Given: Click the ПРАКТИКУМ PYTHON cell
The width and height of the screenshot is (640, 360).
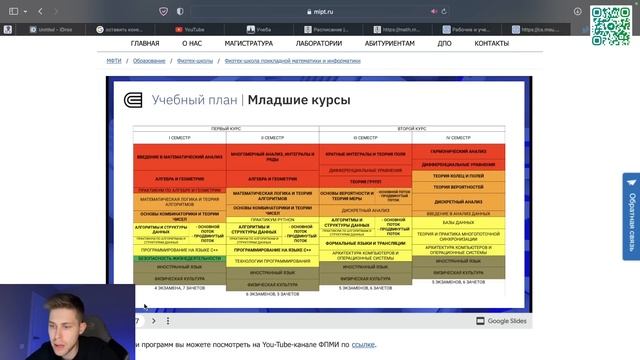Looking at the screenshot, I should 273,220.
